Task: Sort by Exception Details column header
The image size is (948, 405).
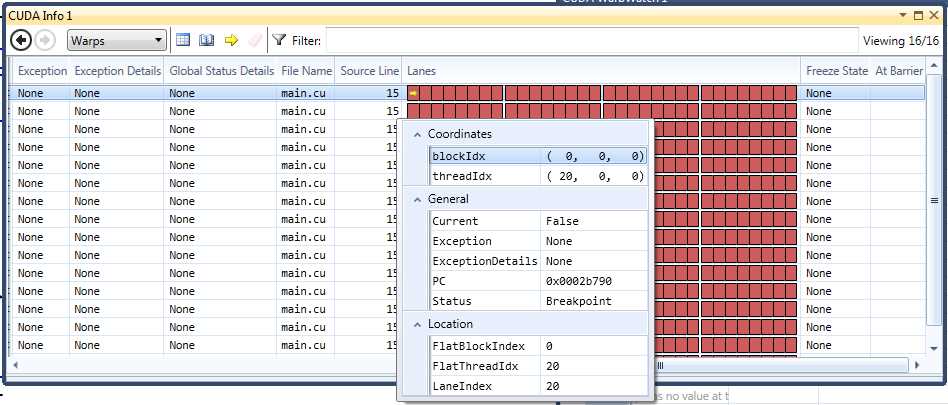Action: 118,71
